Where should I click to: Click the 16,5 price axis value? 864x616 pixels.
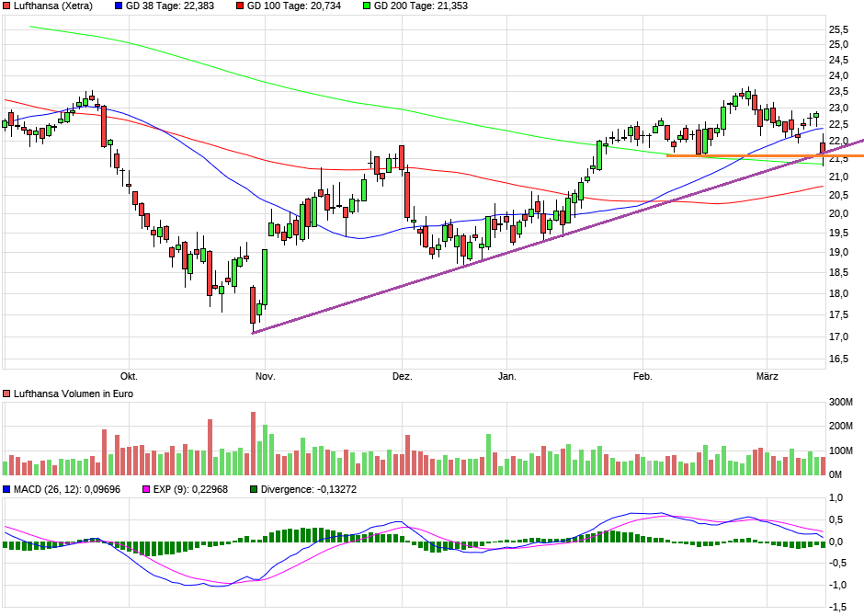click(838, 359)
